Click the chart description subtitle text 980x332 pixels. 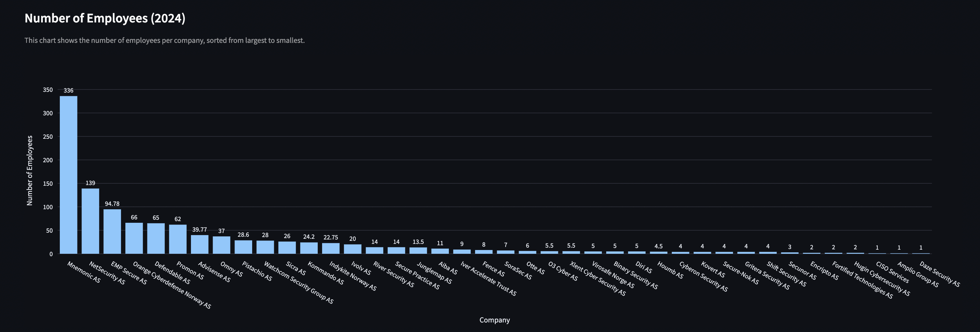[x=165, y=40]
